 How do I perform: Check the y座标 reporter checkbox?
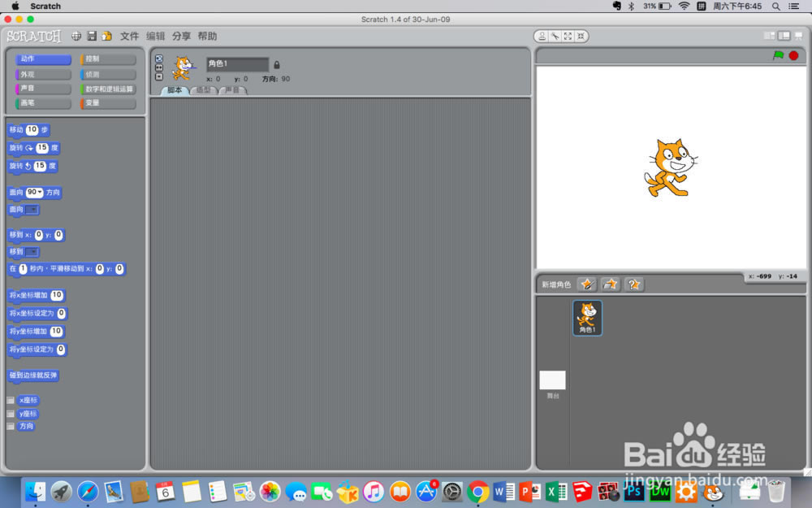click(x=11, y=414)
